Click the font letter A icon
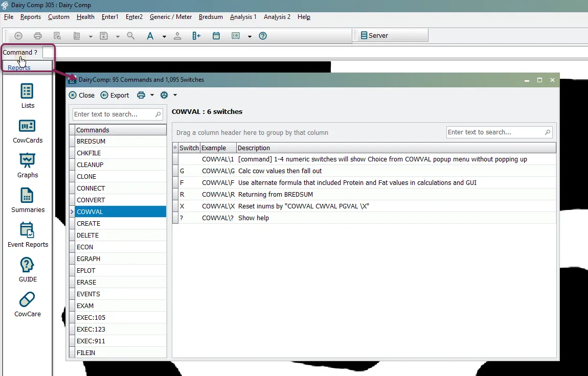588x376 pixels. pos(150,36)
